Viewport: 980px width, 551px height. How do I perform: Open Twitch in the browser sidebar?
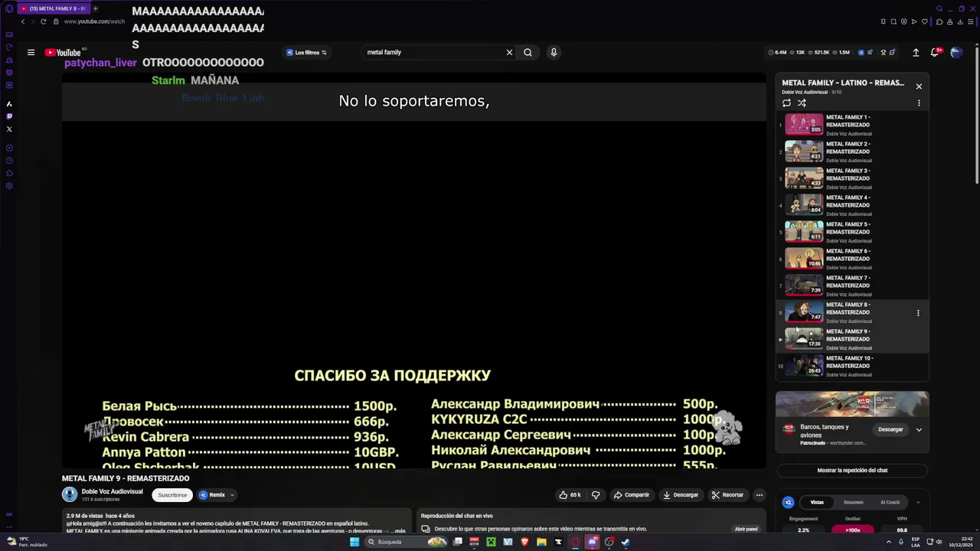pos(9,116)
